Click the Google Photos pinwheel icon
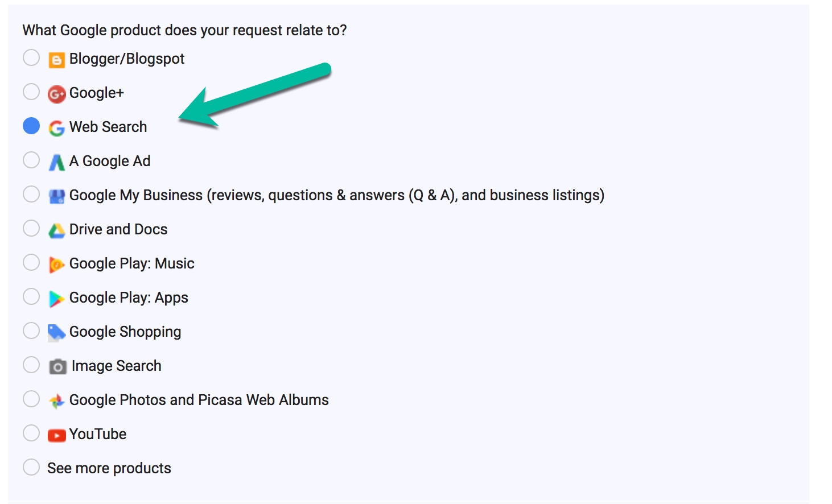Viewport: 832px width, 504px height. (56, 400)
